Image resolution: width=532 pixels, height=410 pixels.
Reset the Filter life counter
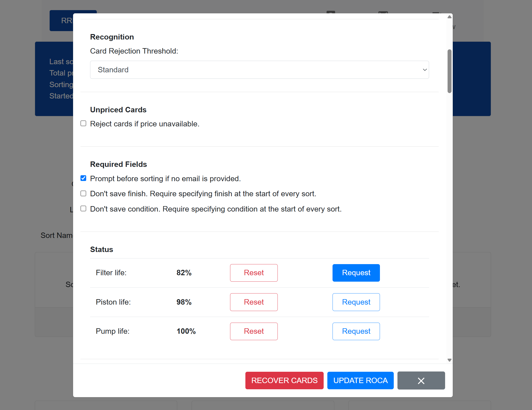[x=254, y=273]
